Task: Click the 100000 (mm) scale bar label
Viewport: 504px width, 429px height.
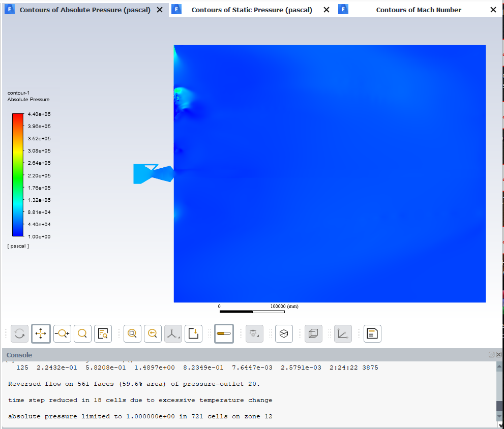Action: (x=284, y=306)
